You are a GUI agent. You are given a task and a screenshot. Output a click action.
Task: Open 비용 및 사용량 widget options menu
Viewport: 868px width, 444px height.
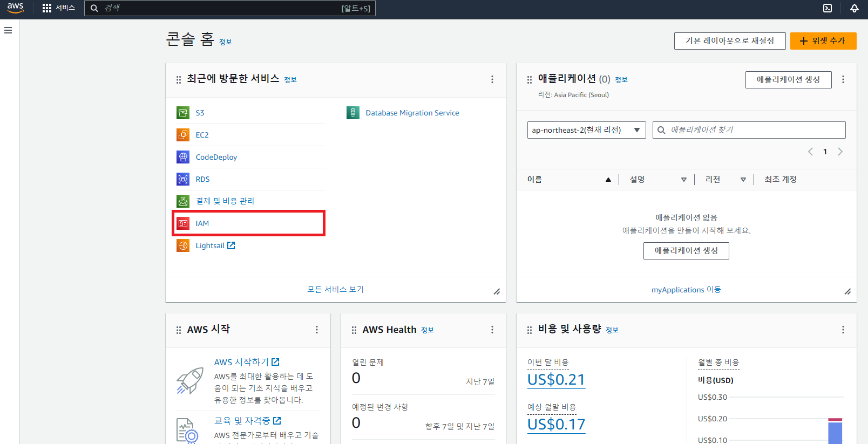[x=843, y=330]
